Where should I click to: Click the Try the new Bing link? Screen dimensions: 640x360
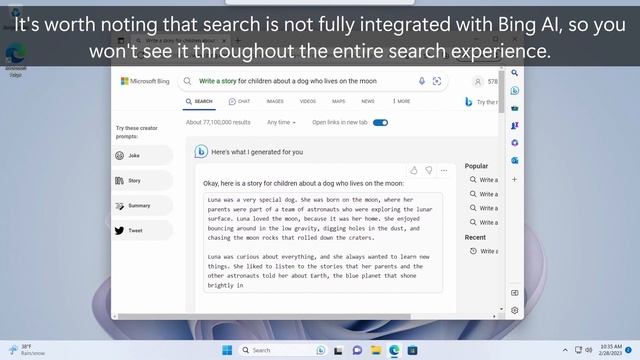coord(481,102)
